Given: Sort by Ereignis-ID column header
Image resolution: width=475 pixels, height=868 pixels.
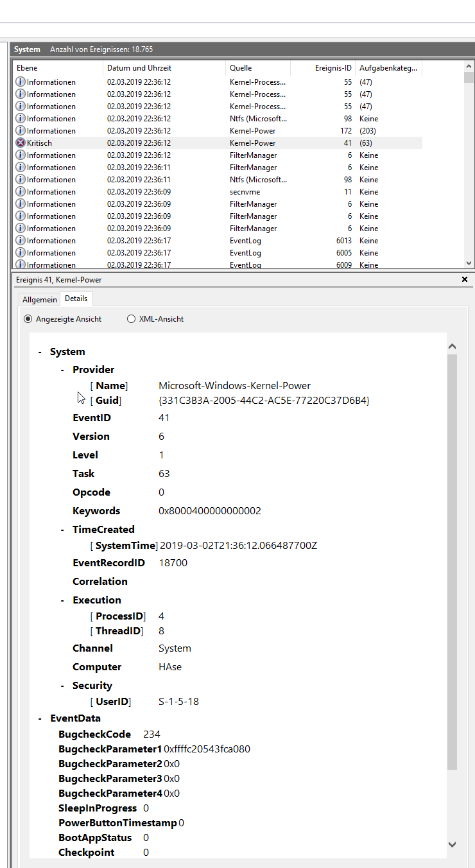Looking at the screenshot, I should (323, 68).
